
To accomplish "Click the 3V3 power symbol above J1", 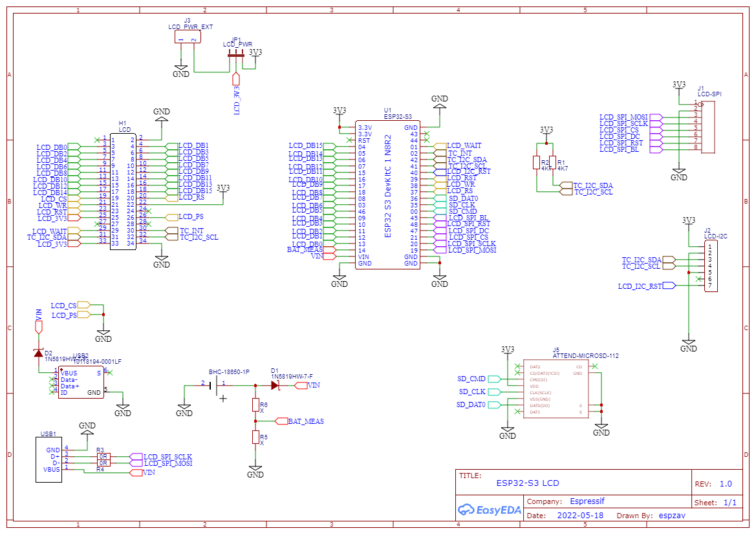I will point(679,87).
